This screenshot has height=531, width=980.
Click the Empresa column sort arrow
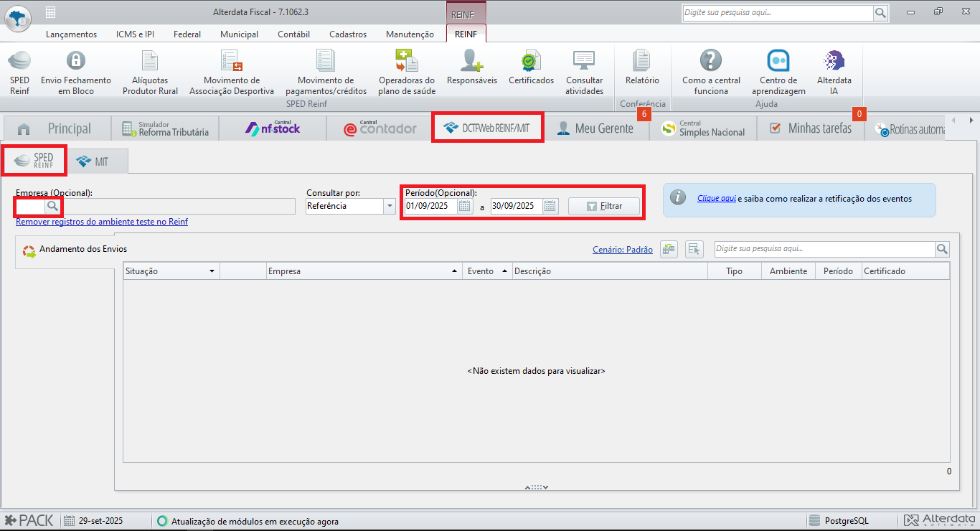pos(454,271)
